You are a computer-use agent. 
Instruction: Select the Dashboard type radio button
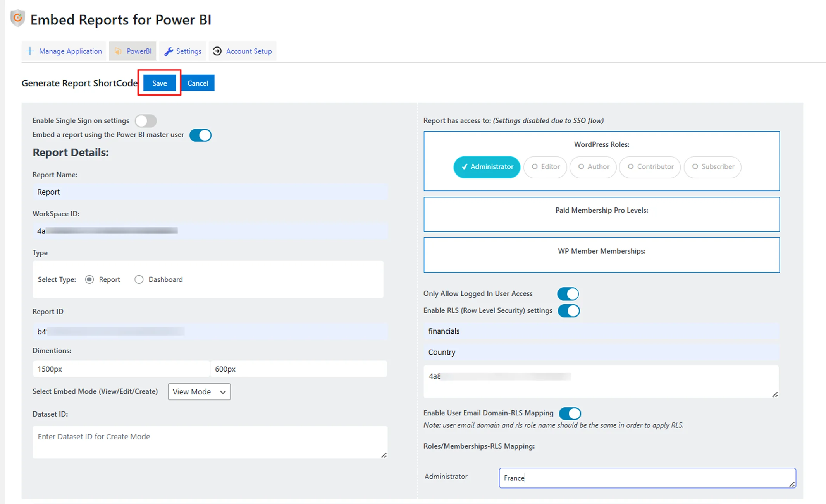pyautogui.click(x=139, y=279)
